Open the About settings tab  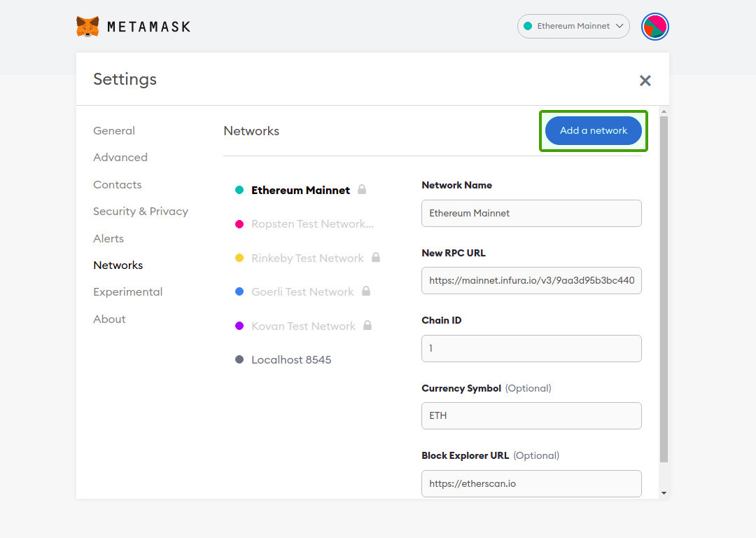tap(109, 319)
